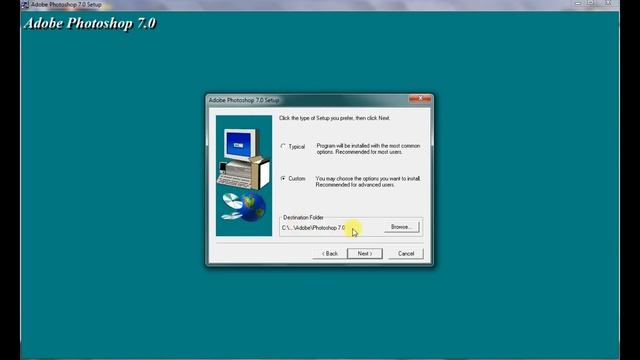Go back with the Back button

pos(329,253)
